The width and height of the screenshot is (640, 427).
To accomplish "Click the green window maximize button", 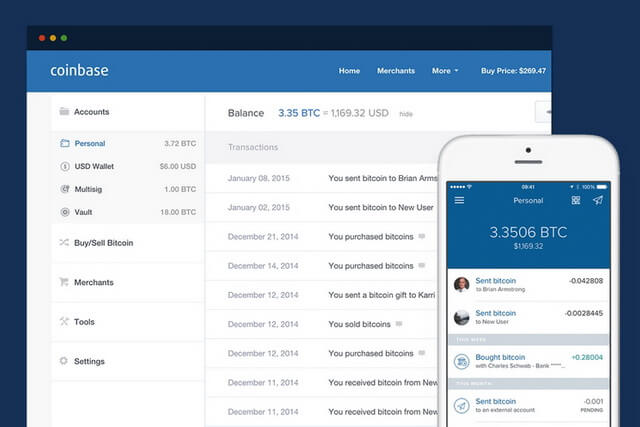I will click(x=64, y=38).
